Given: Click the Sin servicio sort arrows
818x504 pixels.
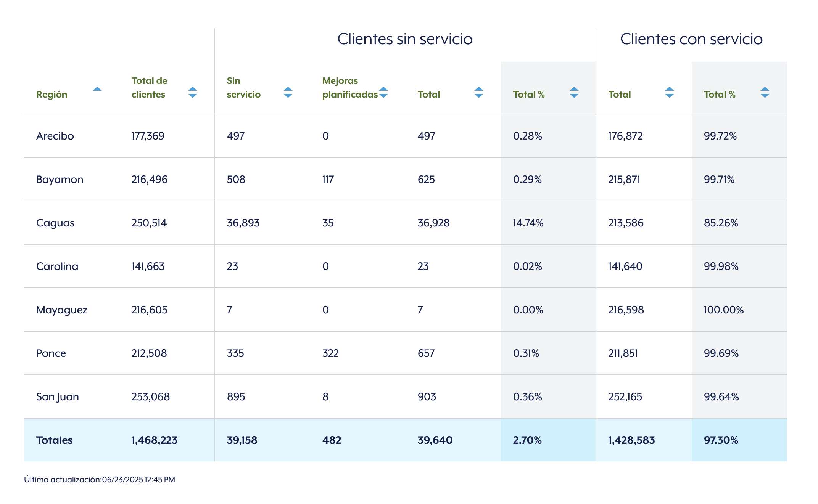Looking at the screenshot, I should (288, 92).
